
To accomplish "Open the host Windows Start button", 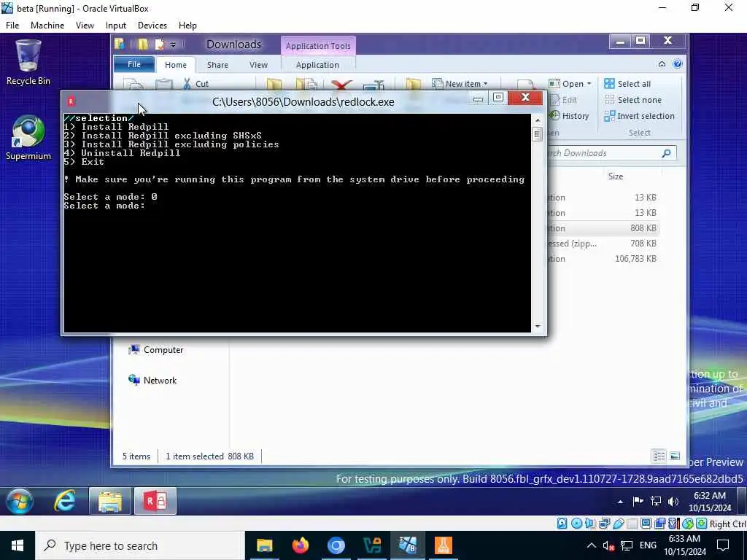I will [x=18, y=545].
